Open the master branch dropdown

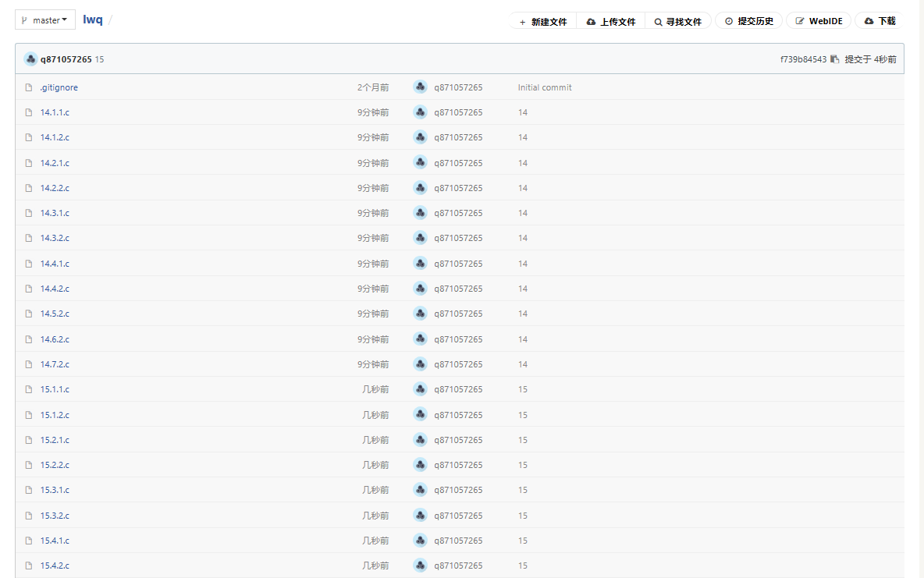pyautogui.click(x=44, y=20)
